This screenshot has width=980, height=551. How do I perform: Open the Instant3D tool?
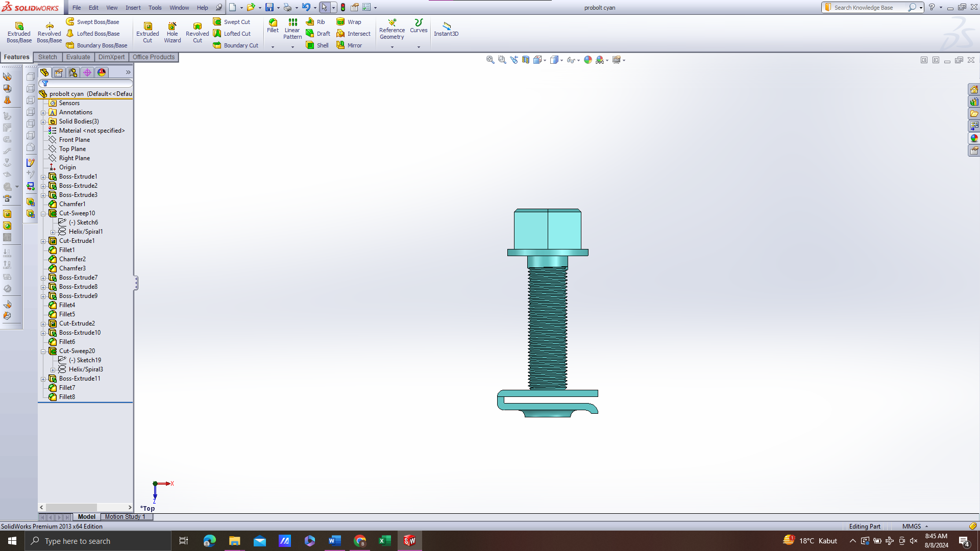[446, 29]
